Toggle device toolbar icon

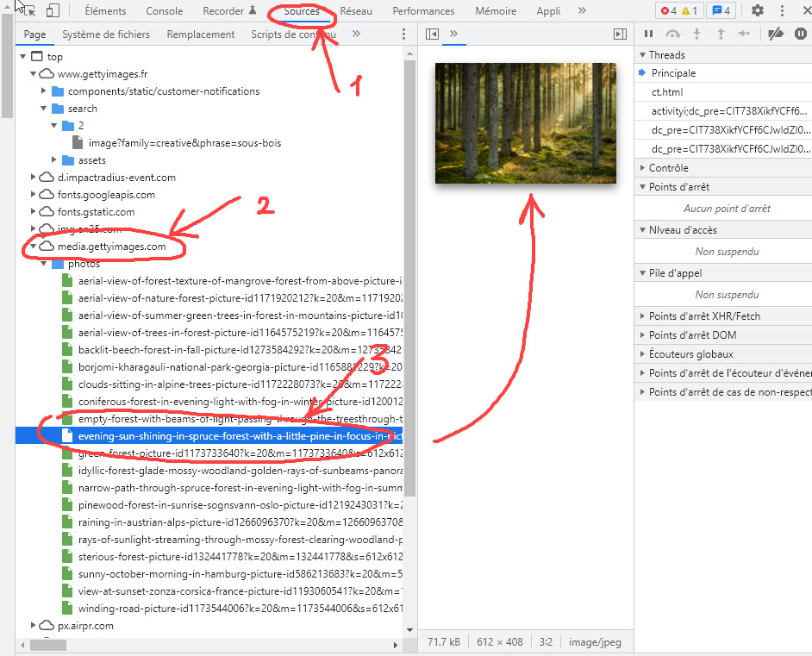click(x=53, y=10)
